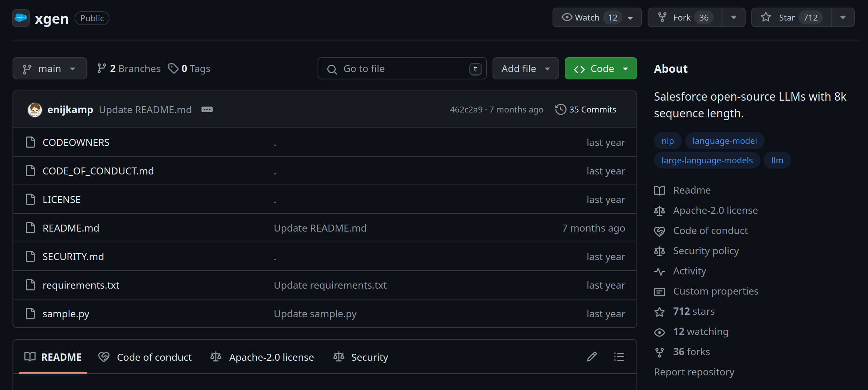This screenshot has height=390, width=868.
Task: Star the xgen repository
Action: (791, 18)
